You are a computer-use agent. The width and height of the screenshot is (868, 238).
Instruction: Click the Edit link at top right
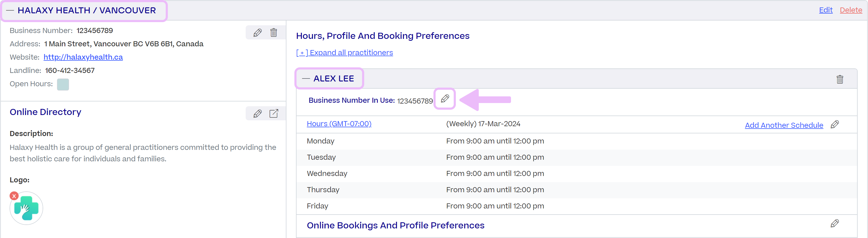tap(826, 10)
